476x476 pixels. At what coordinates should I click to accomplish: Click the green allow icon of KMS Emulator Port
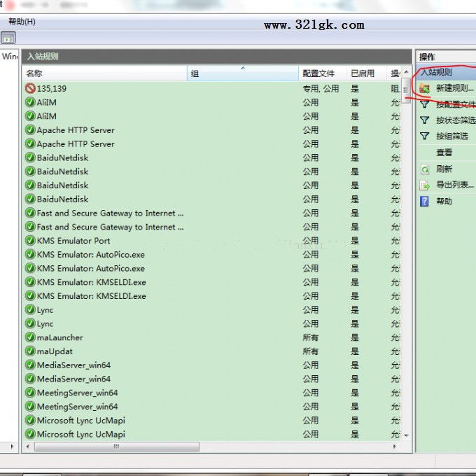coord(30,240)
